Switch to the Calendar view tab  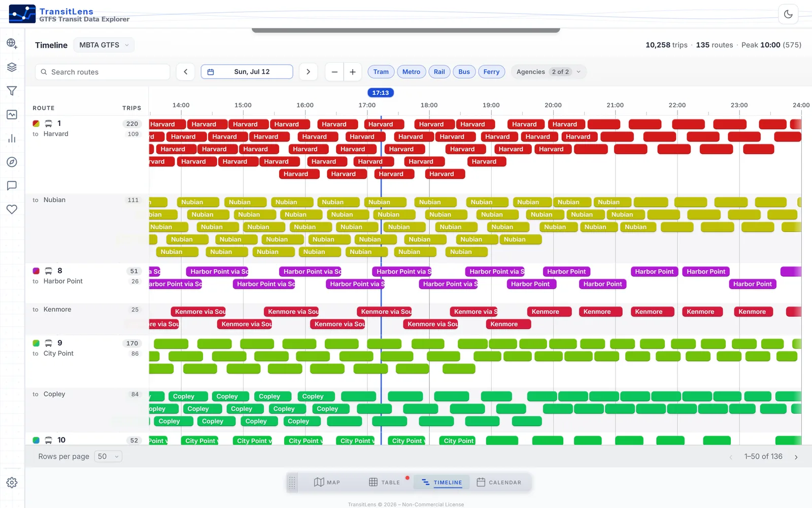(x=499, y=483)
